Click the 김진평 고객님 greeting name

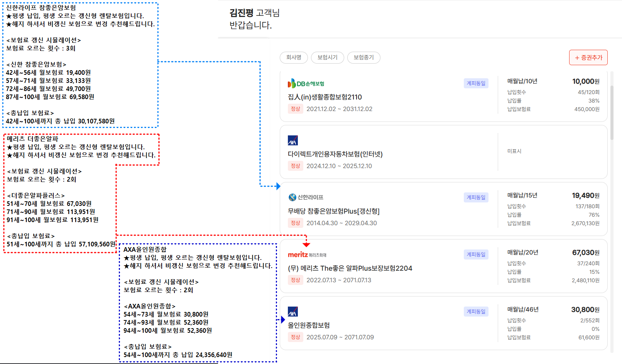pyautogui.click(x=255, y=13)
